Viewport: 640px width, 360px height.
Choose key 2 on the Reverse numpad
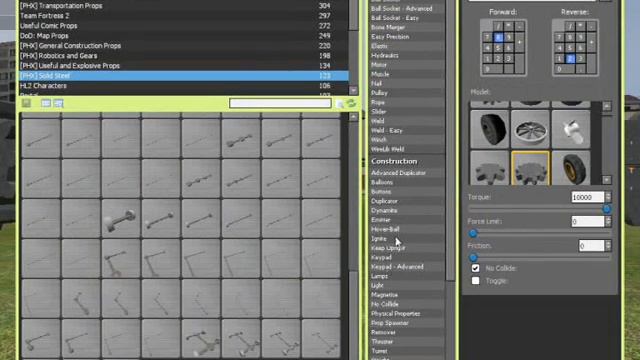[570, 58]
